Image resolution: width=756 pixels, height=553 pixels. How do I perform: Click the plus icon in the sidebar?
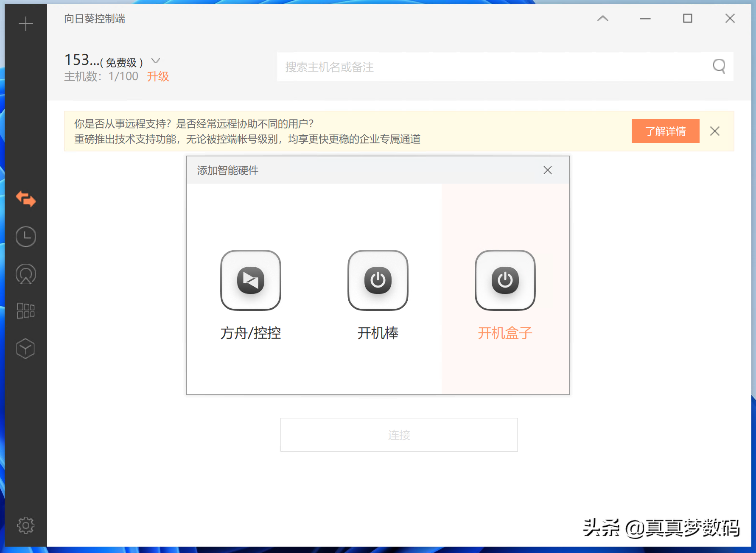[x=26, y=24]
